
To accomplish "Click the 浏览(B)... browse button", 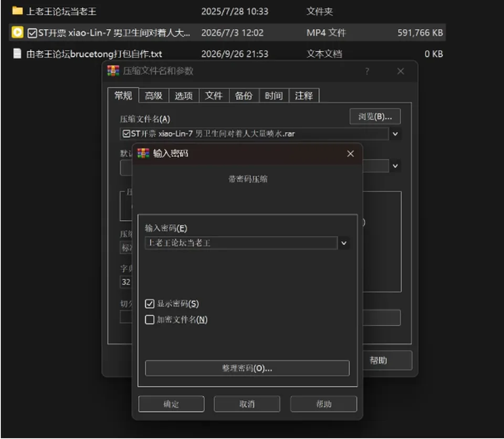I will pos(375,116).
